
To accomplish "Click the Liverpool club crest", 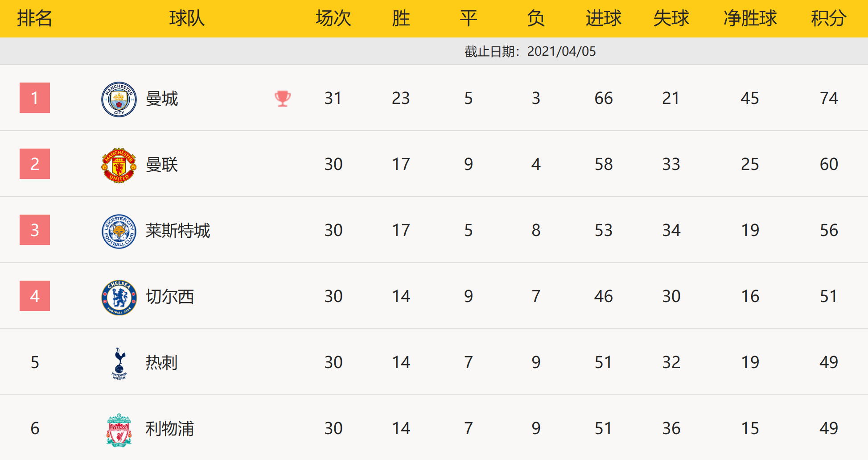I will coord(119,429).
